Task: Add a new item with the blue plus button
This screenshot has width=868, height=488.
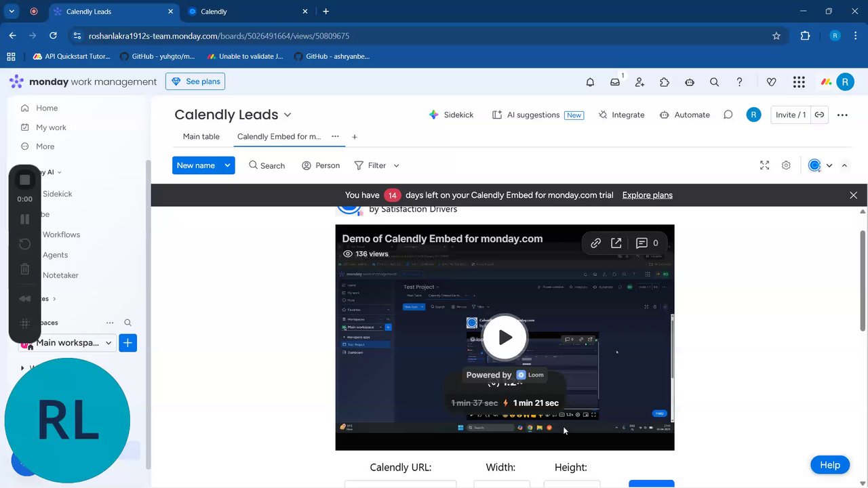Action: (x=127, y=343)
